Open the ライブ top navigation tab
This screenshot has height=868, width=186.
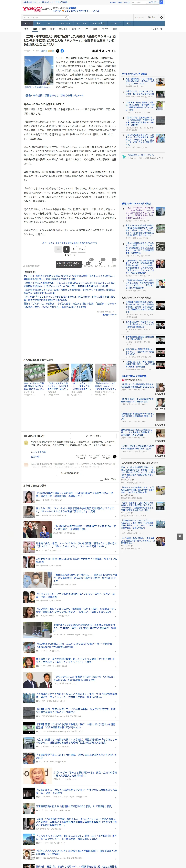tap(49, 24)
